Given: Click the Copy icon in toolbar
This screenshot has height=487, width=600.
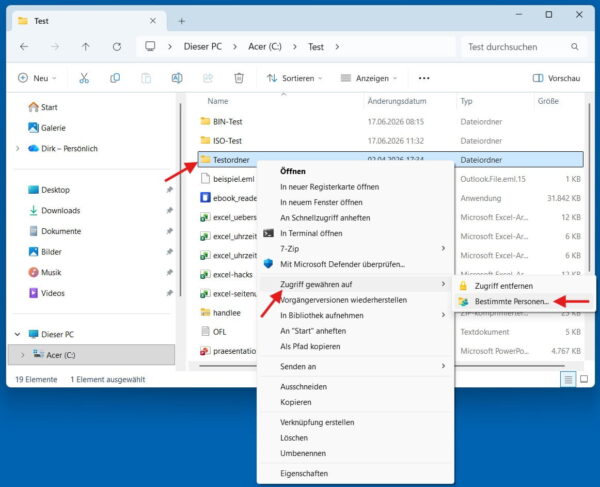Looking at the screenshot, I should tap(115, 78).
